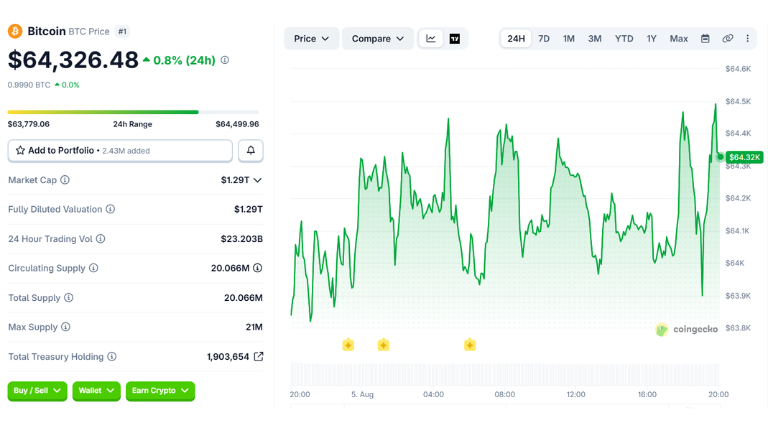Image resolution: width=768 pixels, height=432 pixels.
Task: Select the 1M time range
Action: 569,39
